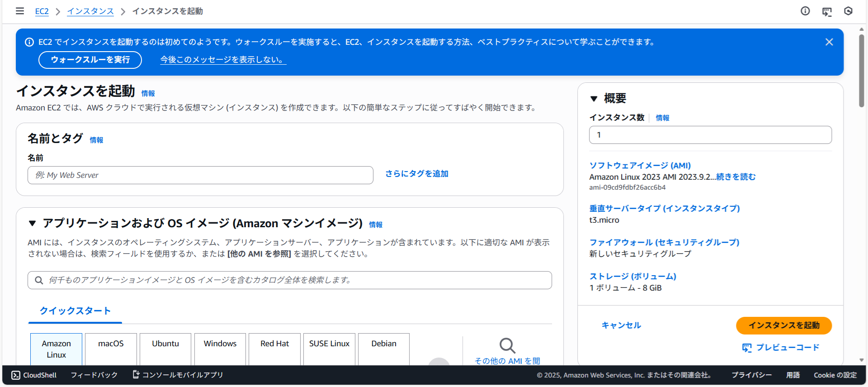Screen dimensions: 868x387
Task: Click the magnifier icon to browse other AMIs
Action: (x=507, y=346)
